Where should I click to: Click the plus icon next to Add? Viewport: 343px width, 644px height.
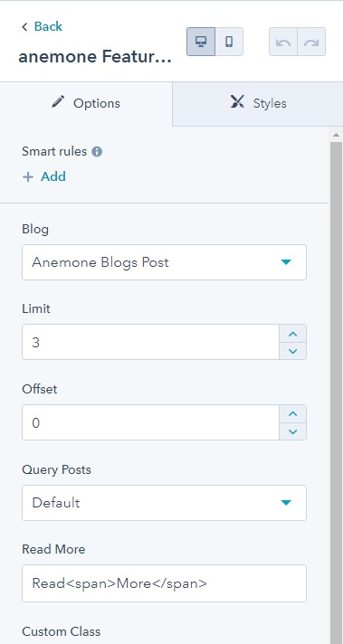pos(28,177)
